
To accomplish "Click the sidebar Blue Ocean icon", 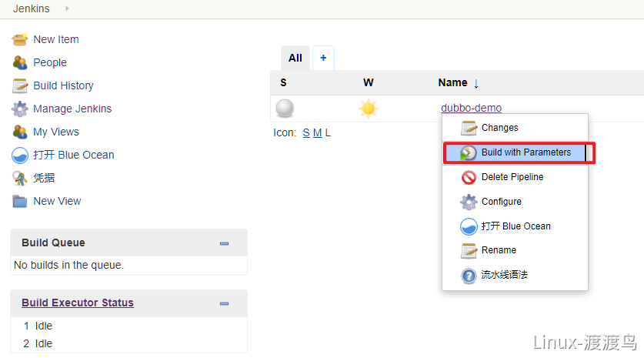I will point(20,156).
